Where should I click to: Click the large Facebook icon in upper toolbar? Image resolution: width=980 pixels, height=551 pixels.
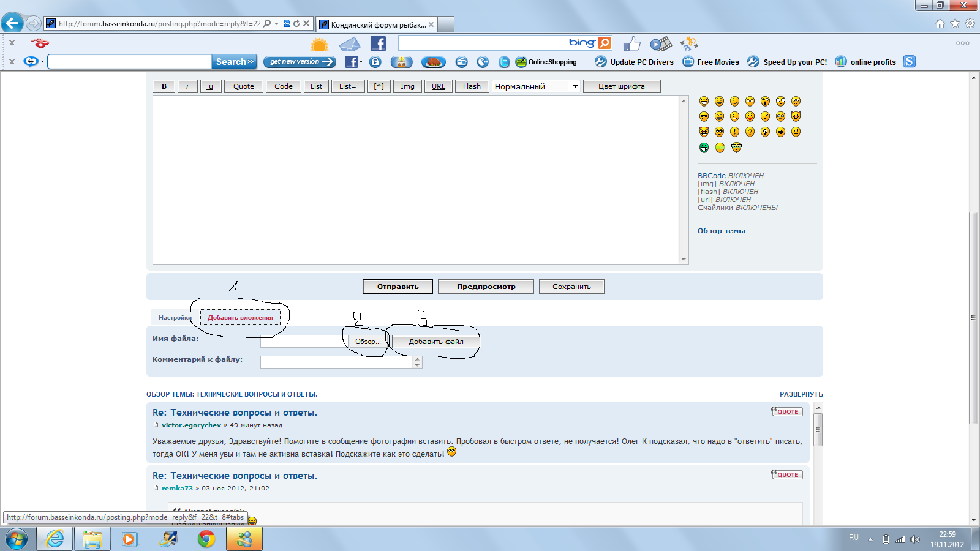point(379,43)
